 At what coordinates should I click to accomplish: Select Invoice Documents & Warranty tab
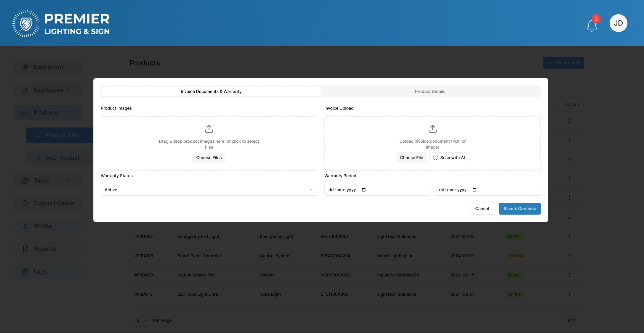pyautogui.click(x=211, y=91)
